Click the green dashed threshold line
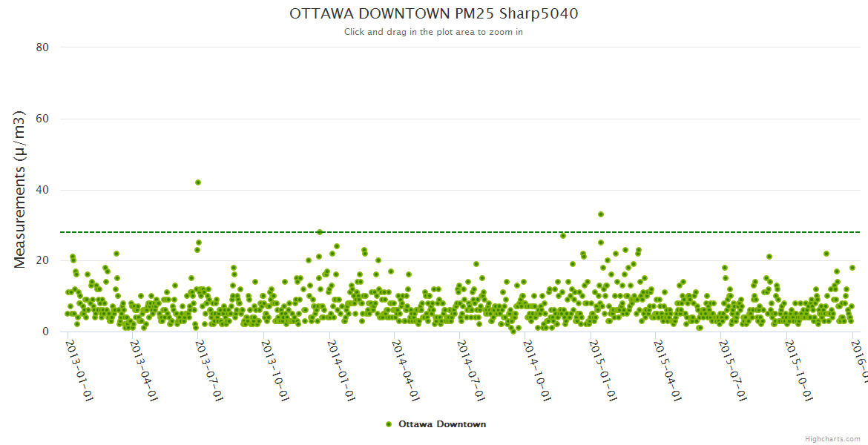 (460, 232)
